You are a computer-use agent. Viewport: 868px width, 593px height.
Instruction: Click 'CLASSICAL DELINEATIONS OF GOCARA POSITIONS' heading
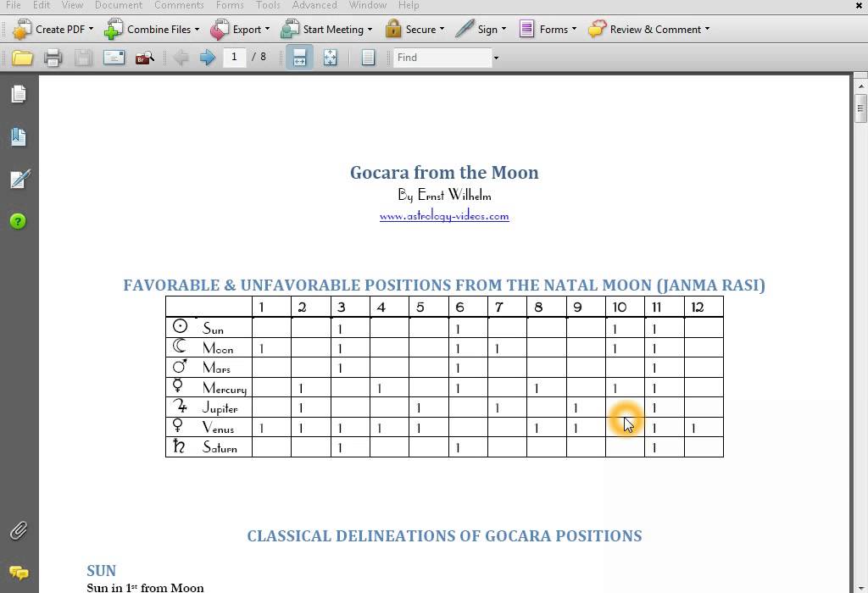[444, 536]
